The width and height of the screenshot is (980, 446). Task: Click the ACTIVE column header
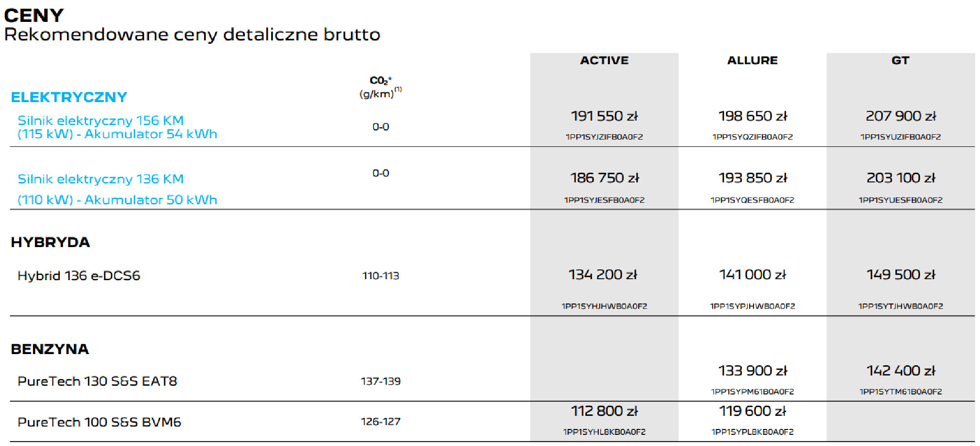pos(604,60)
